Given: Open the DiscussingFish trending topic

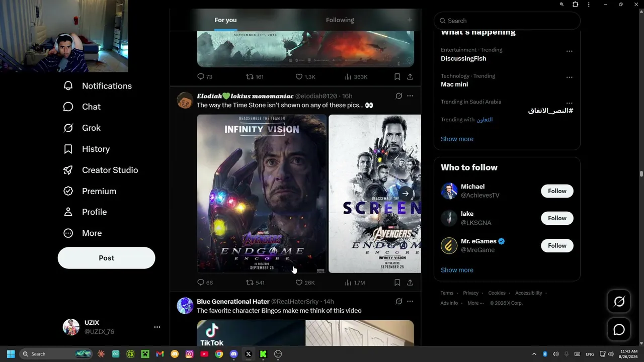Looking at the screenshot, I should (x=463, y=58).
